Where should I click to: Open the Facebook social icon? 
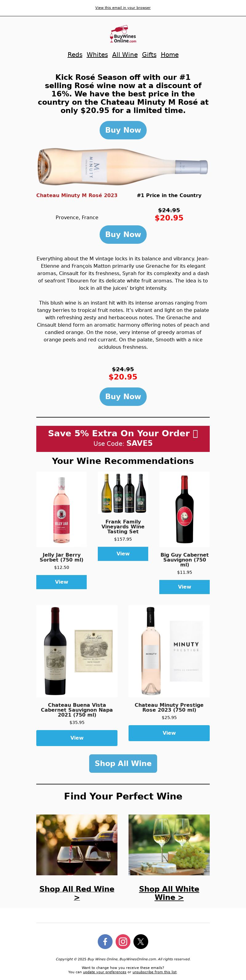[105, 941]
